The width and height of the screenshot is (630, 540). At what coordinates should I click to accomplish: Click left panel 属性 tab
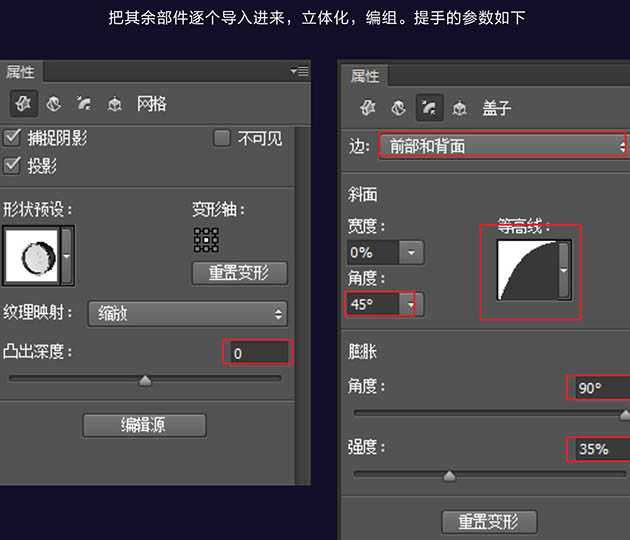pos(21,72)
